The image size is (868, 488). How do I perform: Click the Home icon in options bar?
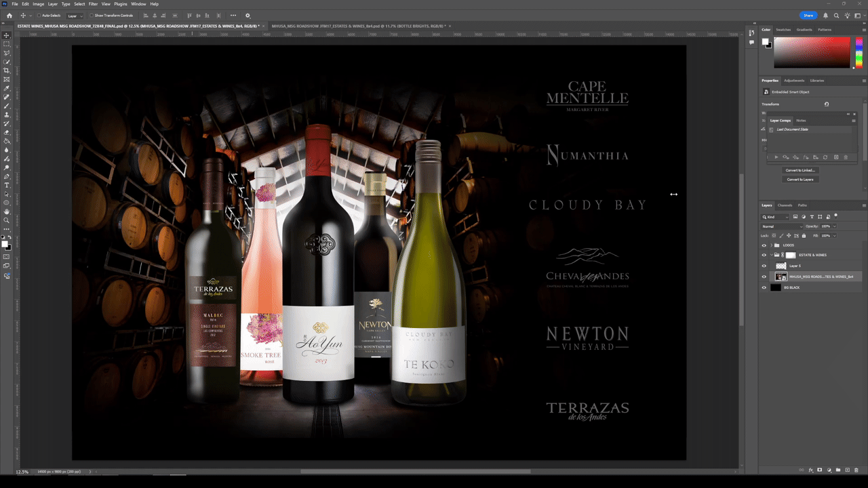pos(9,15)
